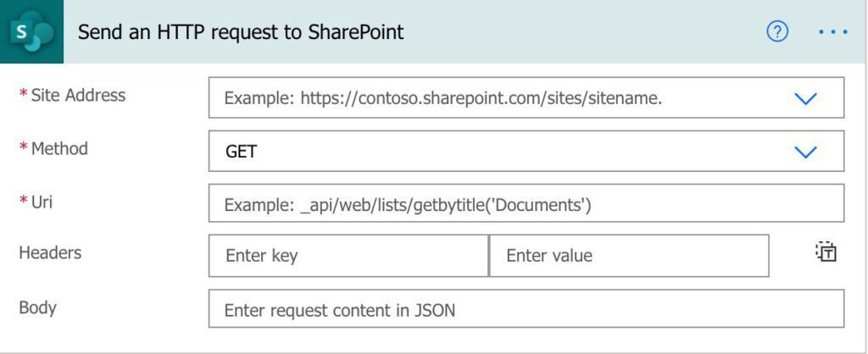
Task: Click the Body JSON content field
Action: 526,308
